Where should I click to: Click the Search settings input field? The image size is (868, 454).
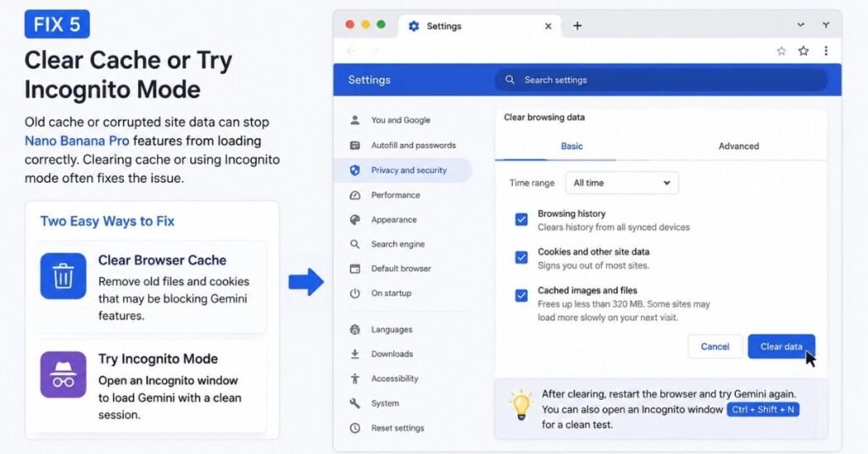(x=661, y=80)
